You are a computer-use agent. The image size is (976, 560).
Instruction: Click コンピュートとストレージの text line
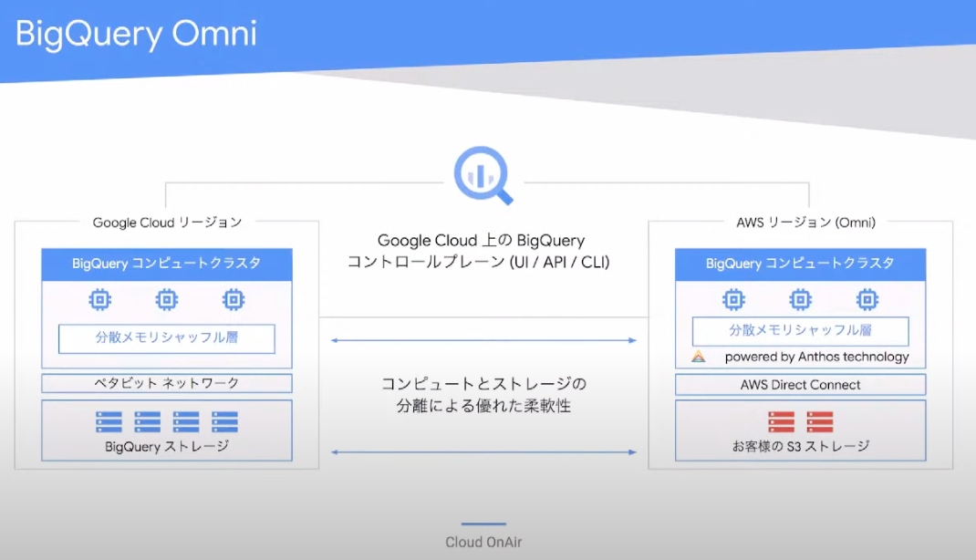coord(483,383)
